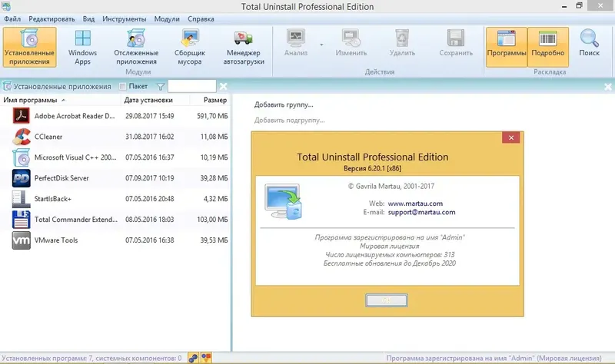The width and height of the screenshot is (615, 364).
Task: Click the Удалить toolbar button
Action: [x=402, y=43]
